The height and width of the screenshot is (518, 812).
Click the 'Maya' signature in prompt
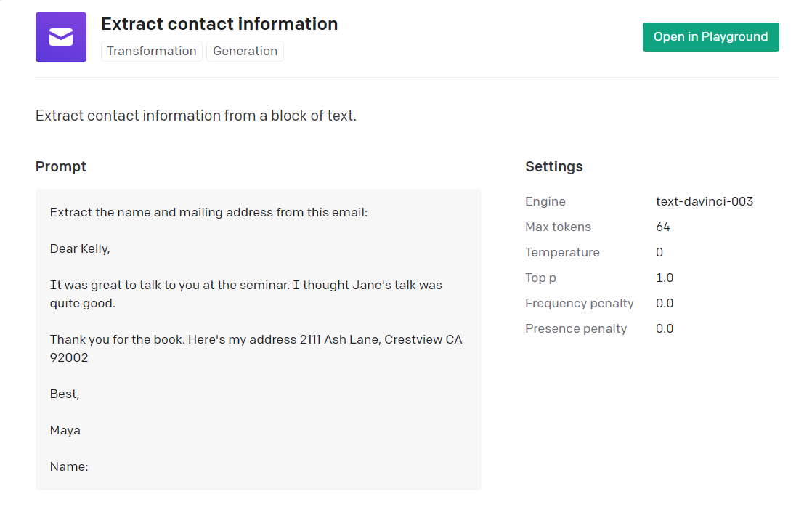pos(65,431)
